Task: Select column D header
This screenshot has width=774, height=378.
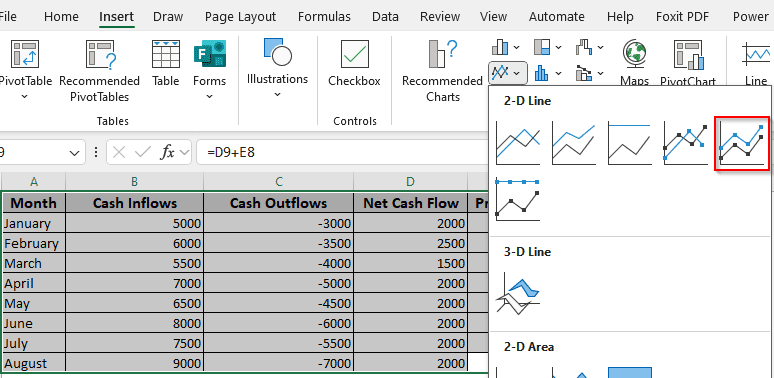Action: coord(410,182)
